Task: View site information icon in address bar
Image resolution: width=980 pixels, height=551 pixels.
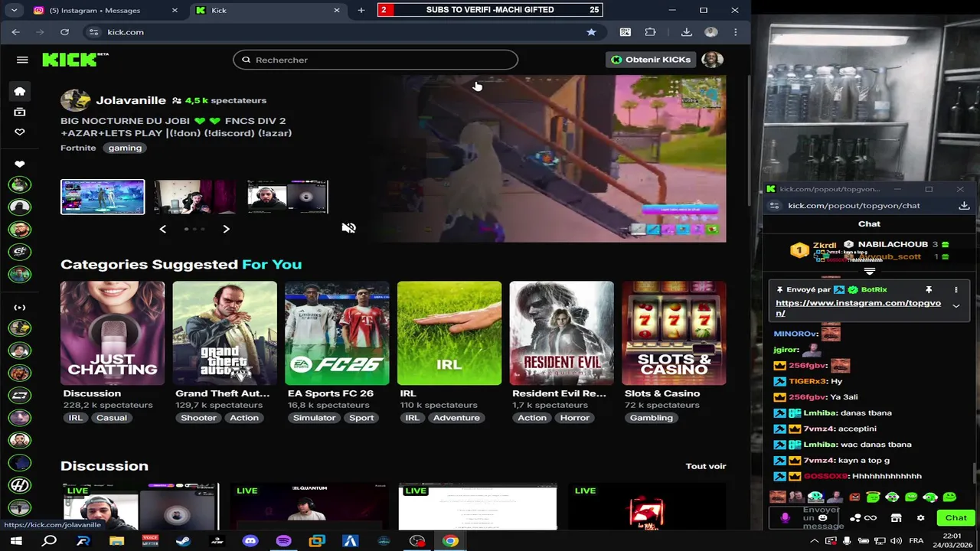Action: click(93, 32)
